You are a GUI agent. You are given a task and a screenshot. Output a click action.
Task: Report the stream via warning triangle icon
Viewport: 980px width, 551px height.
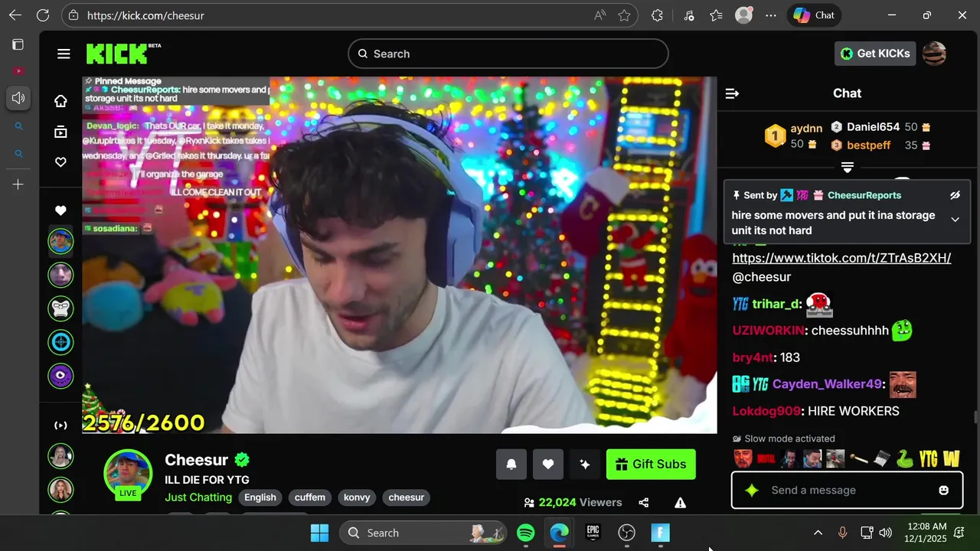[x=680, y=503]
